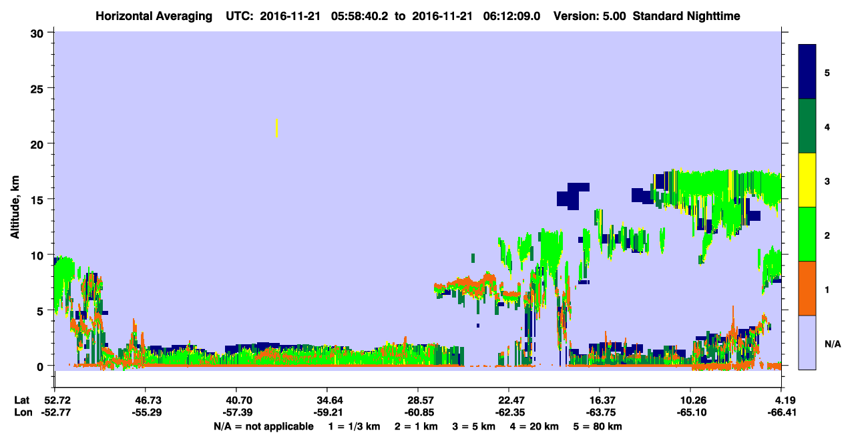The image size is (868, 445).
Task: Click the altitude tick label 10
Action: tap(37, 255)
